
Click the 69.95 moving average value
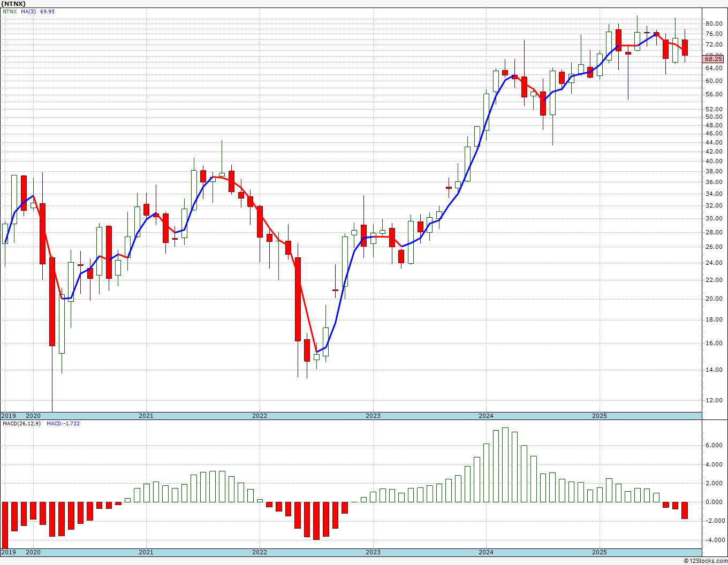pos(48,11)
